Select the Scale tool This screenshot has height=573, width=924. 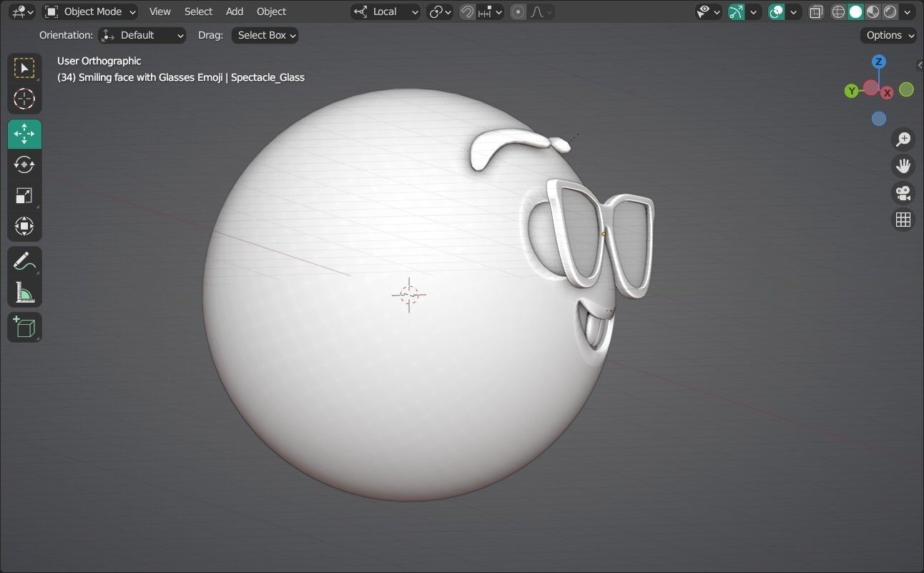[24, 196]
